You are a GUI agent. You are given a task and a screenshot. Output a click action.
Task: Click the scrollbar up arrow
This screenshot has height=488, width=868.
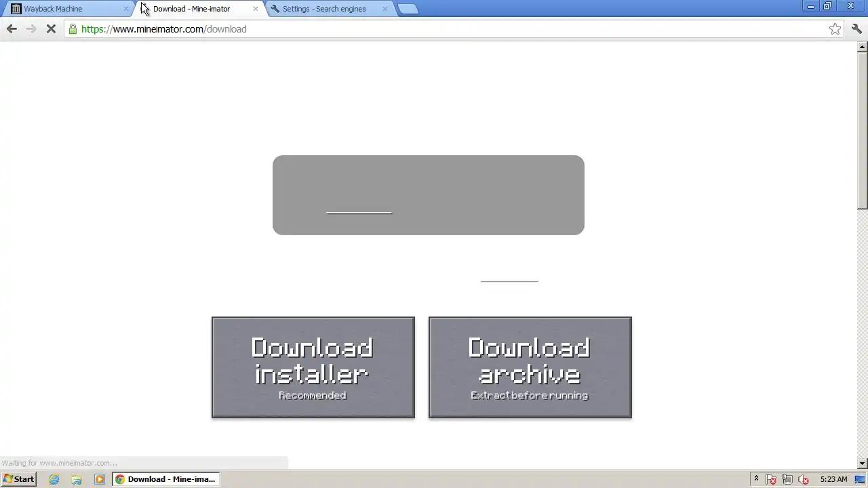pos(863,47)
